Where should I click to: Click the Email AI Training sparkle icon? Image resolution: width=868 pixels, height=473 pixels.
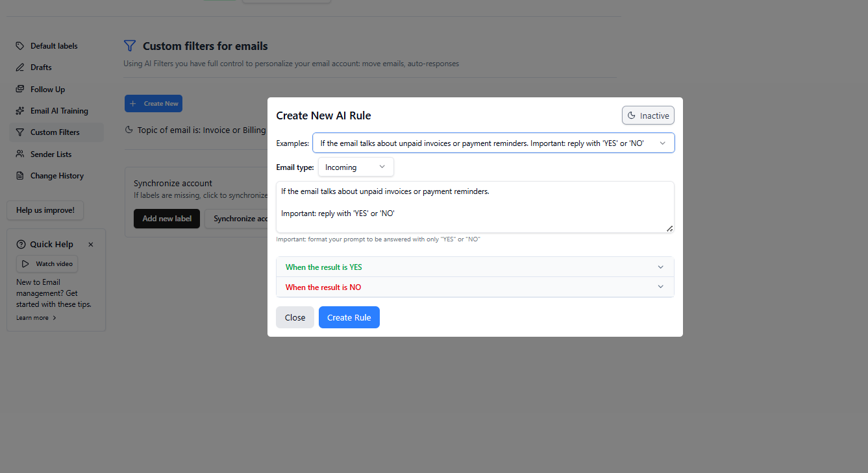pos(20,111)
